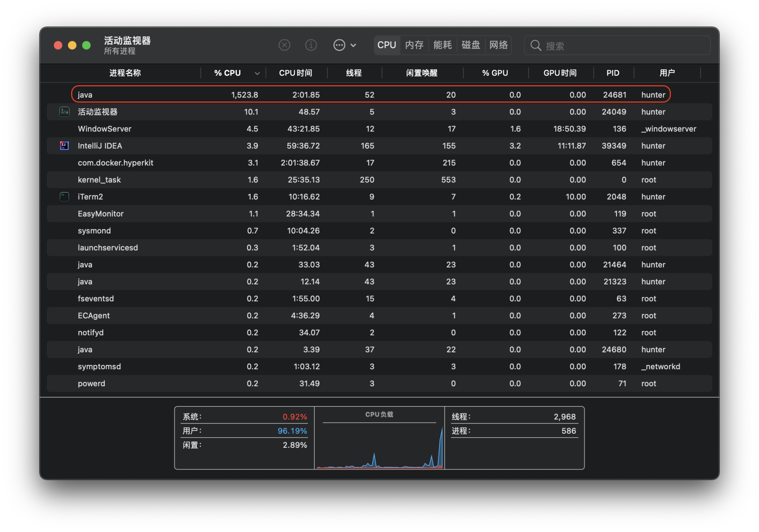
Task: Switch to the 内存 tab
Action: 414,45
